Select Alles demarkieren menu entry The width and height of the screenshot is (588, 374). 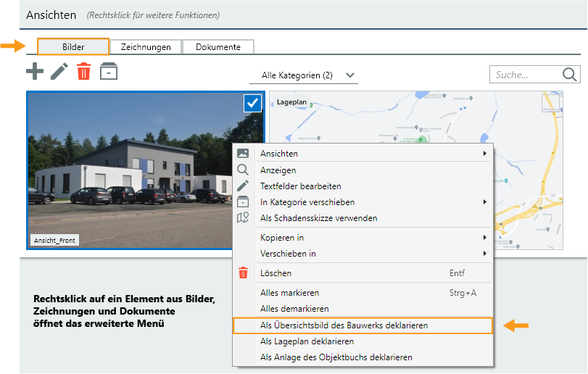(x=363, y=309)
